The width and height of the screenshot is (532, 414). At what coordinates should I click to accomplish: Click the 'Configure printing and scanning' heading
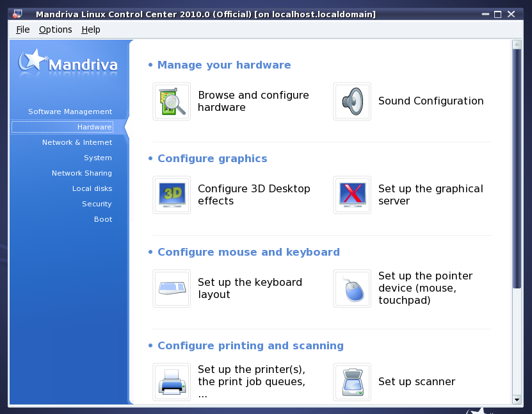click(250, 345)
